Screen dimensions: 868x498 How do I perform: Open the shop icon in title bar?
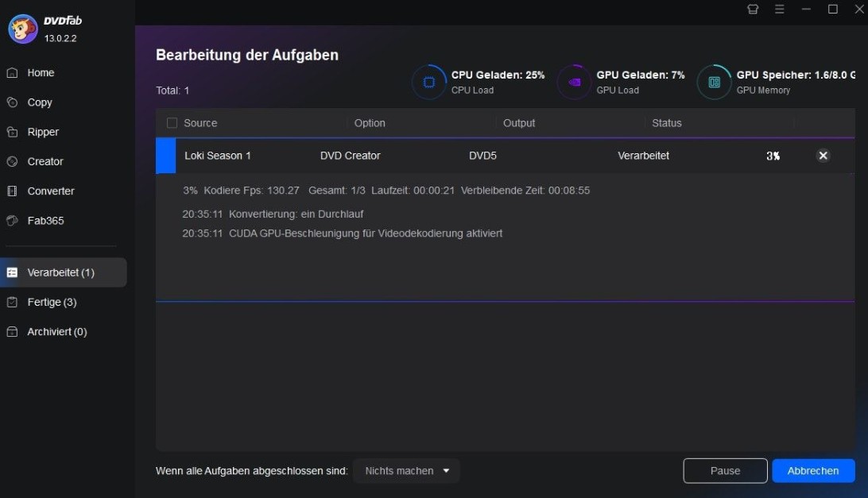[x=753, y=10]
